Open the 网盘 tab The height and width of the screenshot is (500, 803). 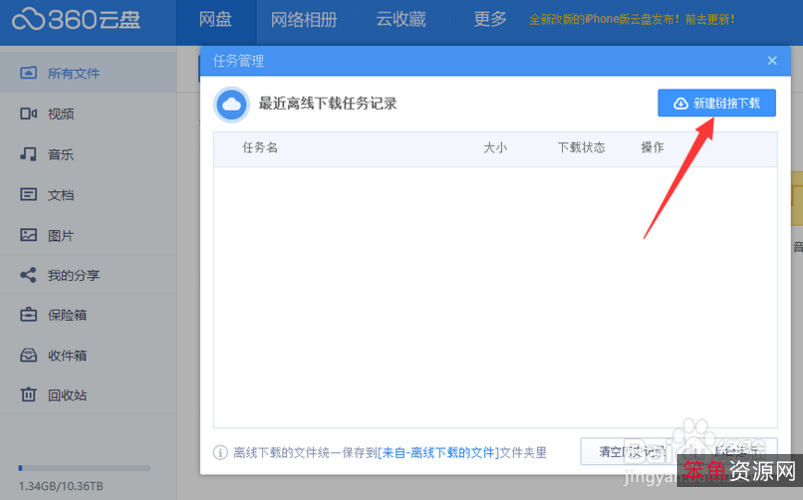(x=216, y=19)
